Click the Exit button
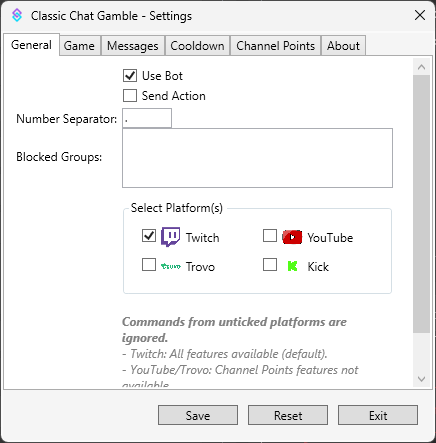The height and width of the screenshot is (443, 436). (x=378, y=415)
